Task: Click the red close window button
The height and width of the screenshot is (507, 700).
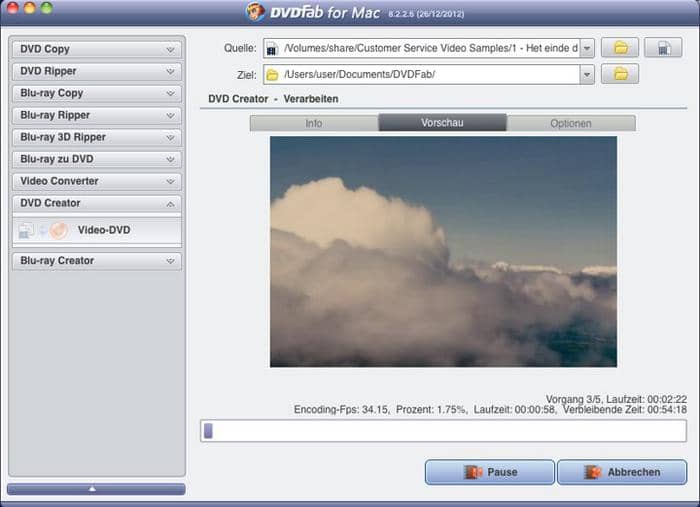Action: 12,8
